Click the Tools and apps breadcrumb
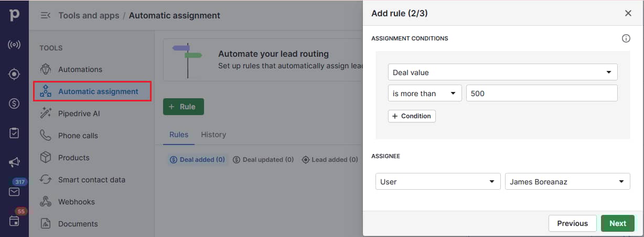The width and height of the screenshot is (644, 237). (x=89, y=15)
